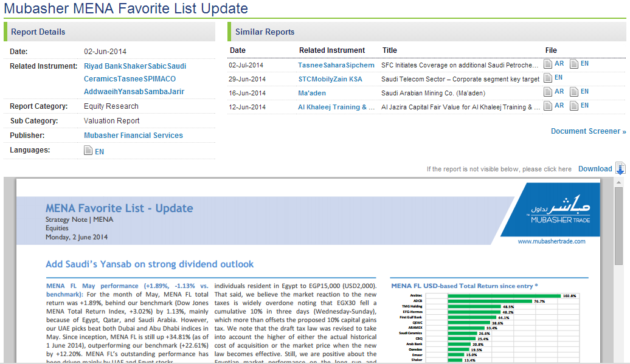Open the Document Screener link
This screenshot has width=630, height=364.
coord(588,131)
